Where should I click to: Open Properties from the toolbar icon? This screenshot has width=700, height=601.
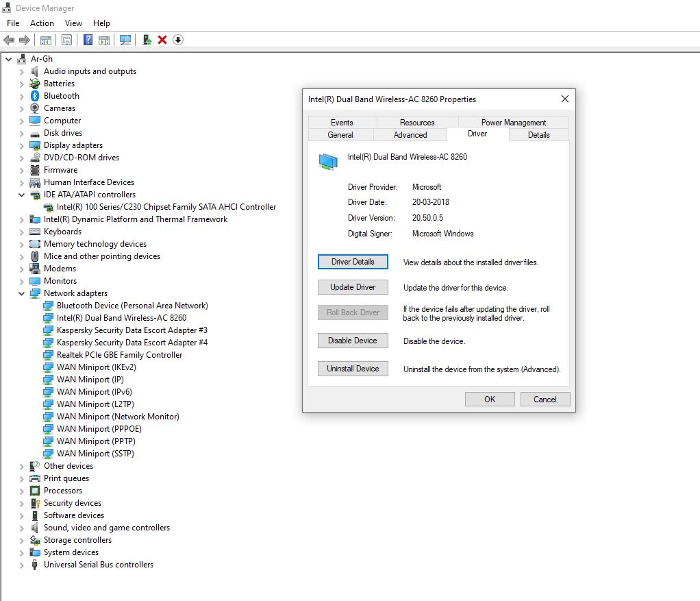click(67, 40)
